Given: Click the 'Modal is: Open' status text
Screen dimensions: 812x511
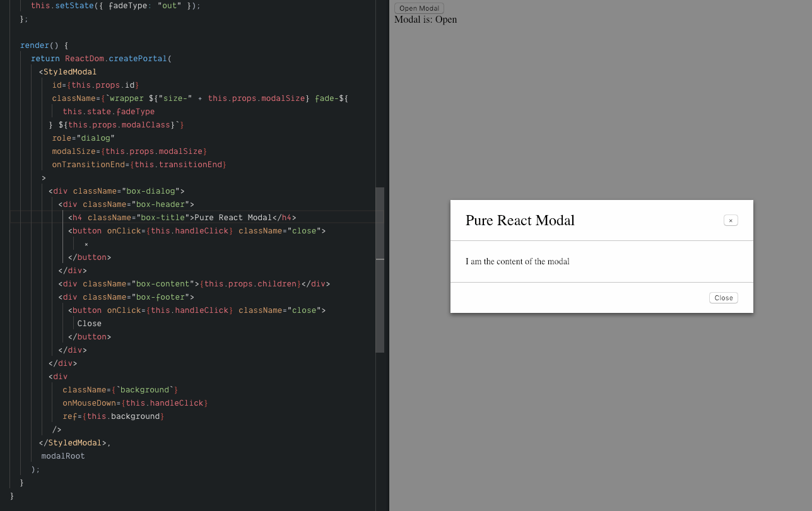Looking at the screenshot, I should (x=425, y=20).
